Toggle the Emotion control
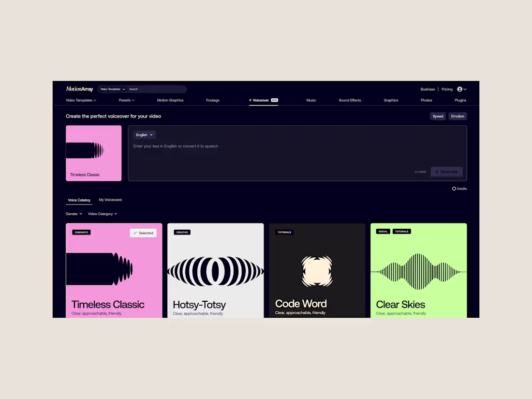Screen dimensions: 532x399 click(458, 116)
